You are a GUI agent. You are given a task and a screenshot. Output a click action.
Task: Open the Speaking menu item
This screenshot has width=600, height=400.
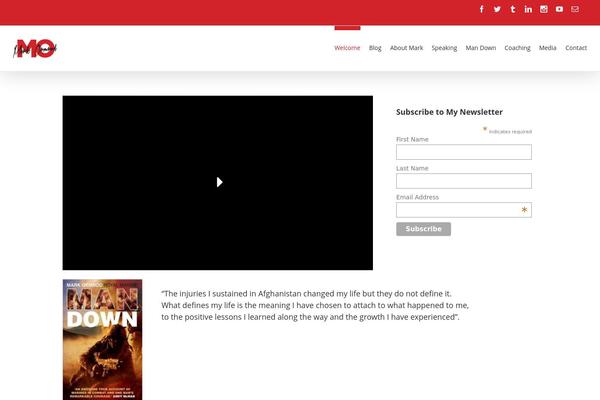tap(444, 48)
